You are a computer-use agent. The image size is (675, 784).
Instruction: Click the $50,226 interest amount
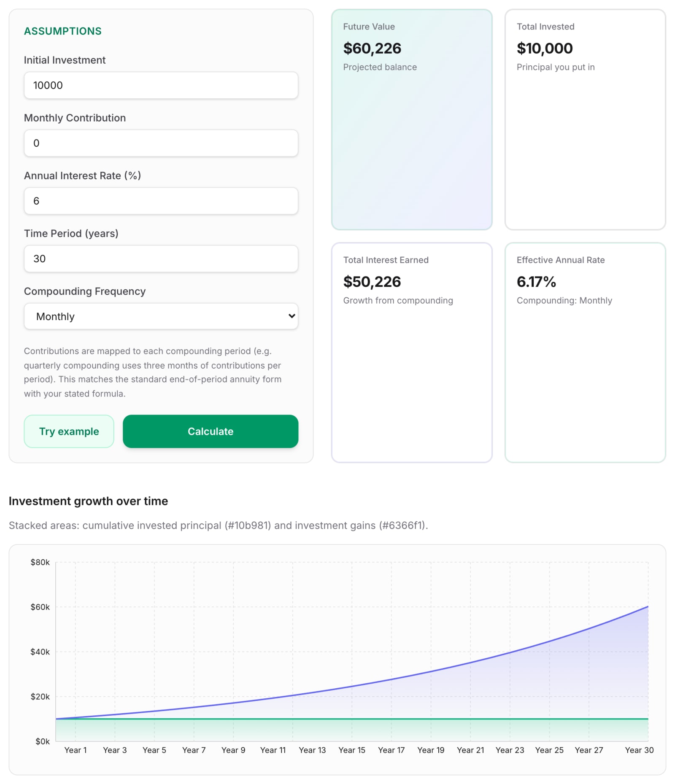(x=372, y=282)
